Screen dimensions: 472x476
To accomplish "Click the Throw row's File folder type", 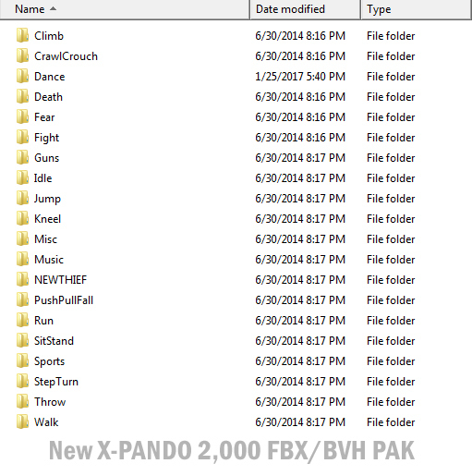I will [x=391, y=402].
